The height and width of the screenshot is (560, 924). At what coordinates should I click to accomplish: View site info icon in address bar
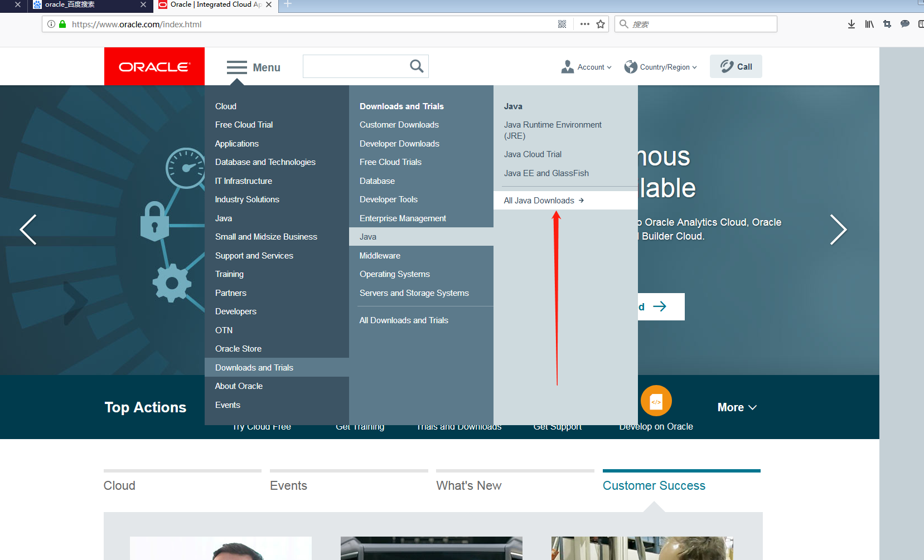[x=51, y=24]
